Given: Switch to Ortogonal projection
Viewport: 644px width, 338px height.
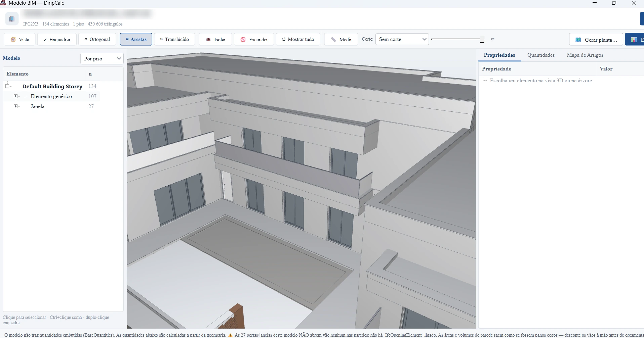Looking at the screenshot, I should click(97, 39).
